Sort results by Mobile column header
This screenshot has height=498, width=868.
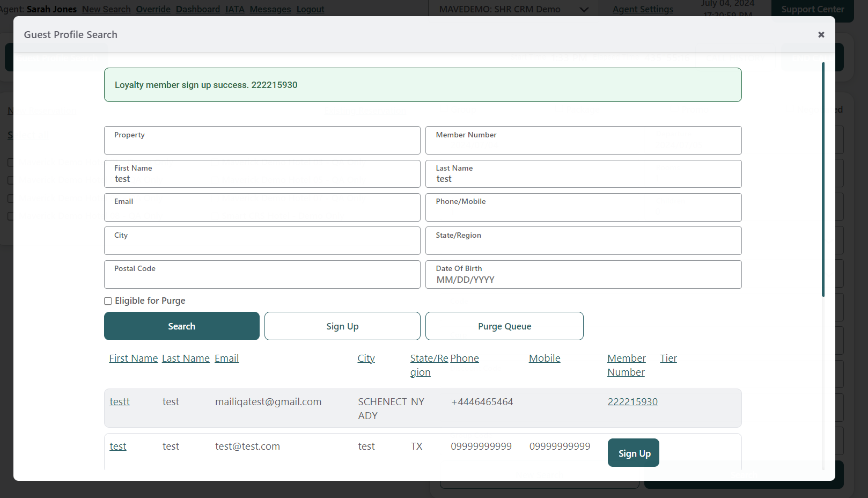pos(545,358)
